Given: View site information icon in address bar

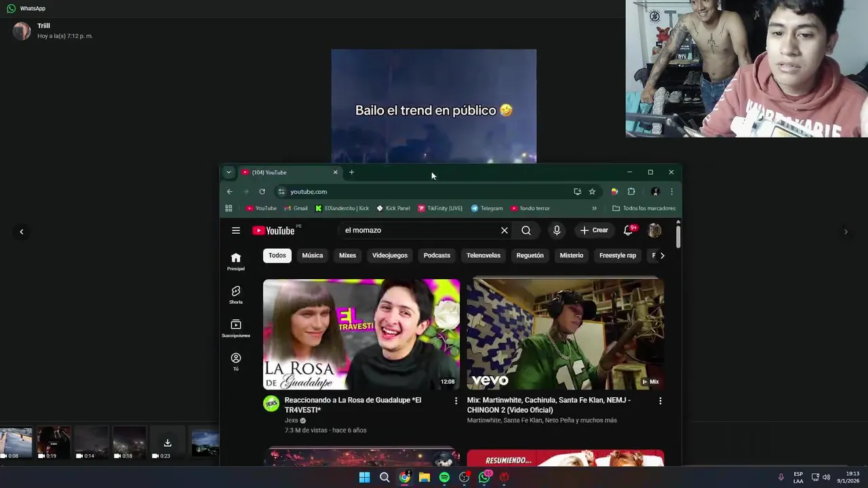Looking at the screenshot, I should coord(281,192).
